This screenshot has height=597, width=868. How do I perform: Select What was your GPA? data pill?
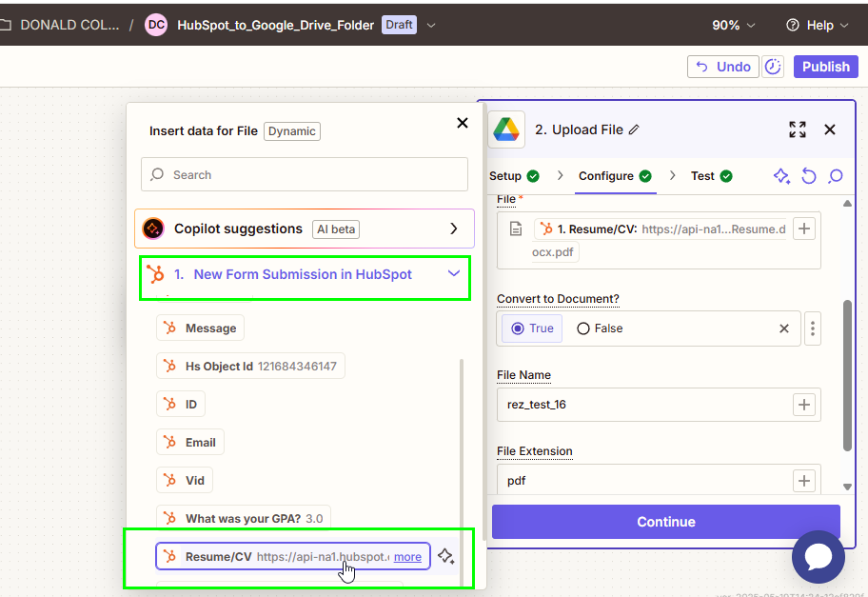coord(244,518)
